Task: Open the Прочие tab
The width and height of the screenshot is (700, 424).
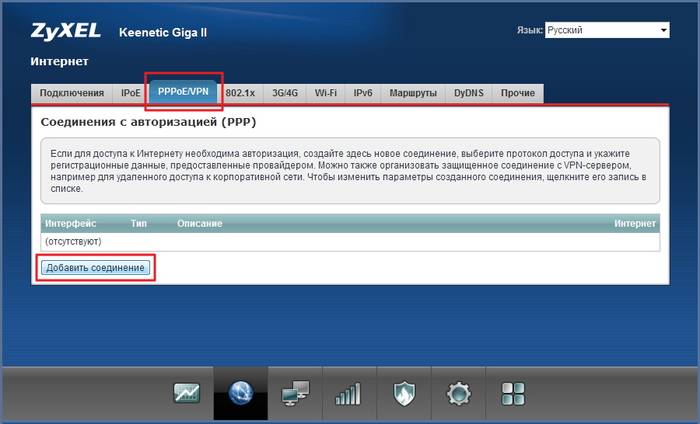Action: (518, 93)
